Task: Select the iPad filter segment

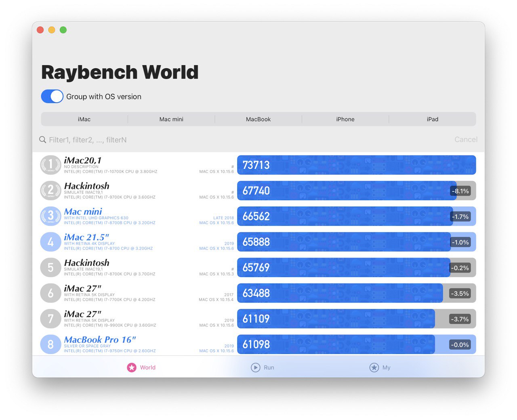Action: click(x=433, y=119)
